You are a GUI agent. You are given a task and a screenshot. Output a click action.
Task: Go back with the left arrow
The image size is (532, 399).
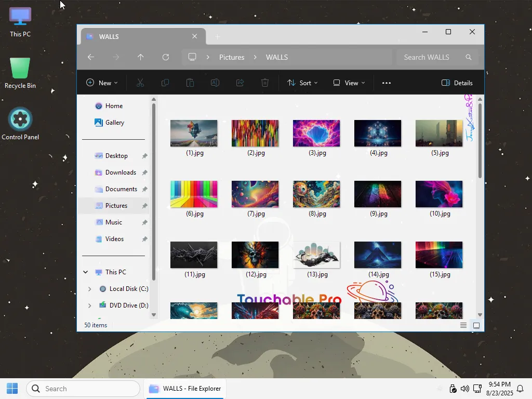coord(91,57)
